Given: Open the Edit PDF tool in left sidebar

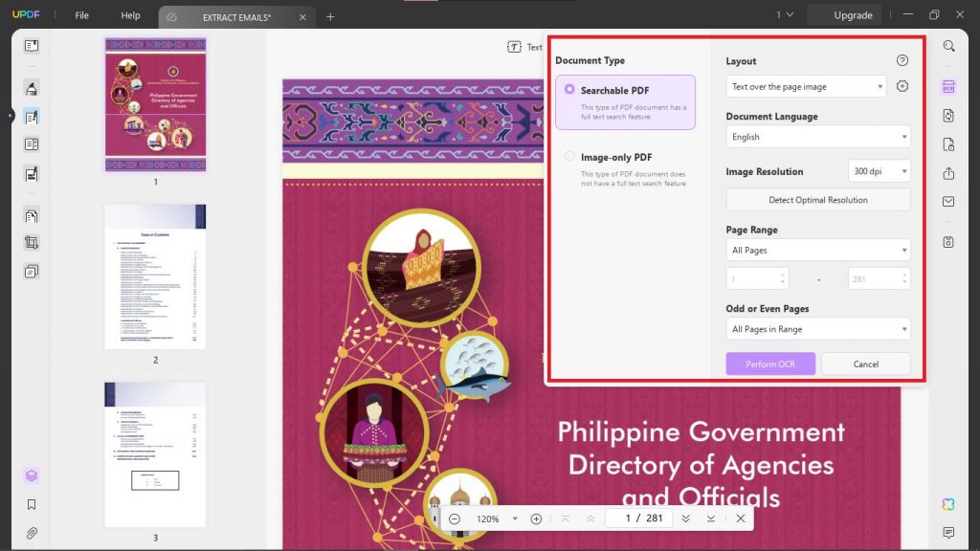Looking at the screenshot, I should point(31,117).
